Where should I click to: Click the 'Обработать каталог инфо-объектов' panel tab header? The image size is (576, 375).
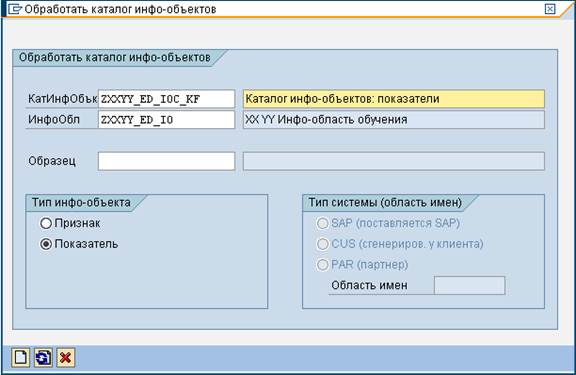[x=115, y=58]
